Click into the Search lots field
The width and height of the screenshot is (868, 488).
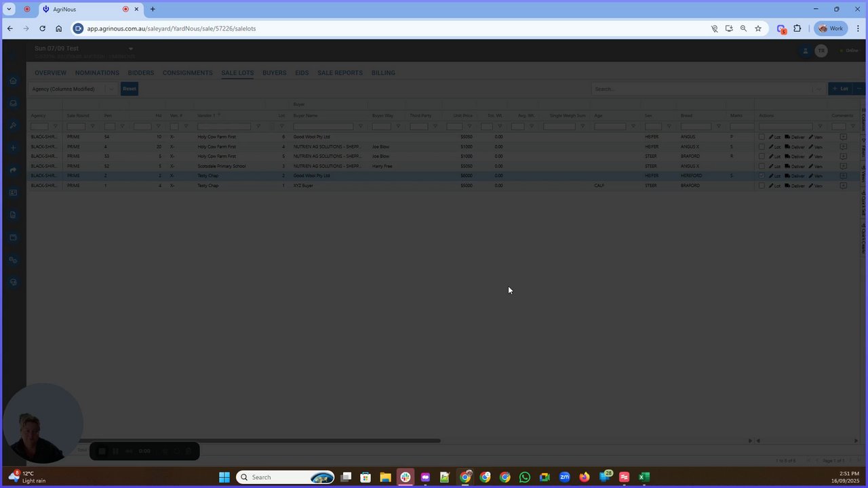(703, 89)
